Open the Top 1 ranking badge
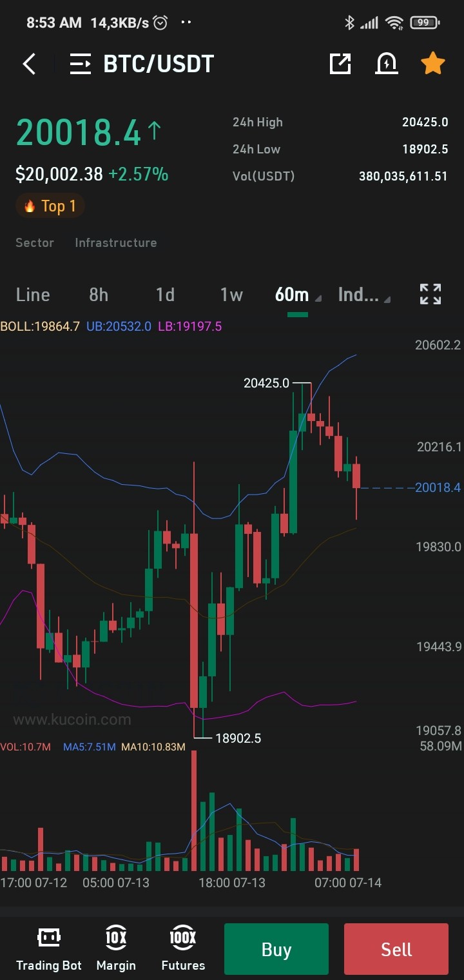 50,206
